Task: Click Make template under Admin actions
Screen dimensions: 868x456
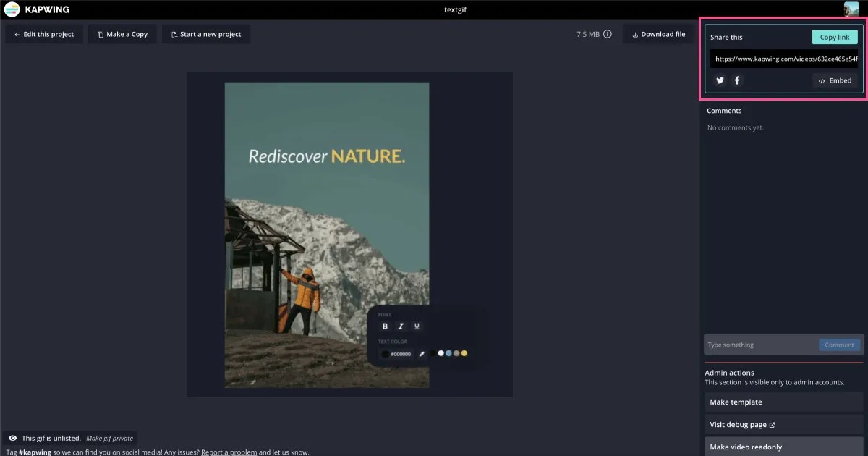Action: point(736,402)
